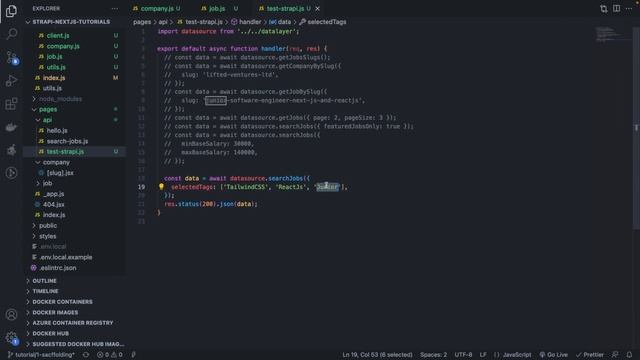The image size is (640, 360).
Task: Click the git branch name in status bar
Action: (42, 355)
